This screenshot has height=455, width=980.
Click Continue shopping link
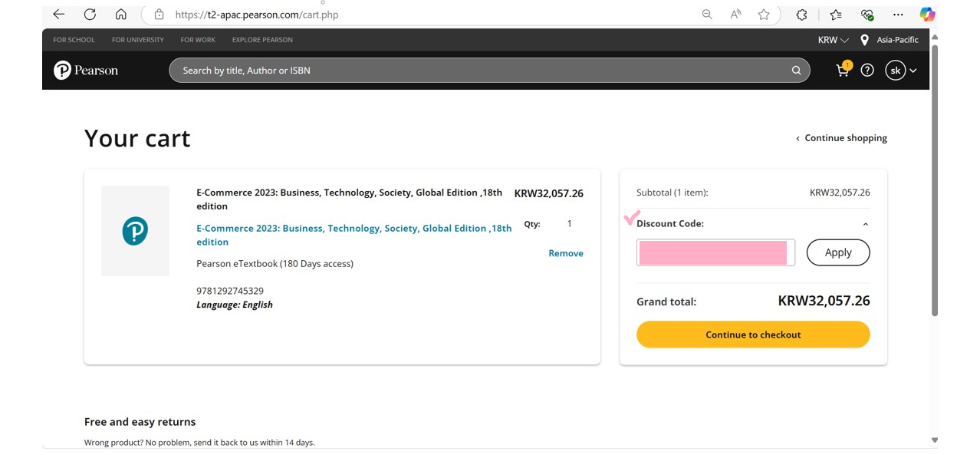pyautogui.click(x=841, y=138)
